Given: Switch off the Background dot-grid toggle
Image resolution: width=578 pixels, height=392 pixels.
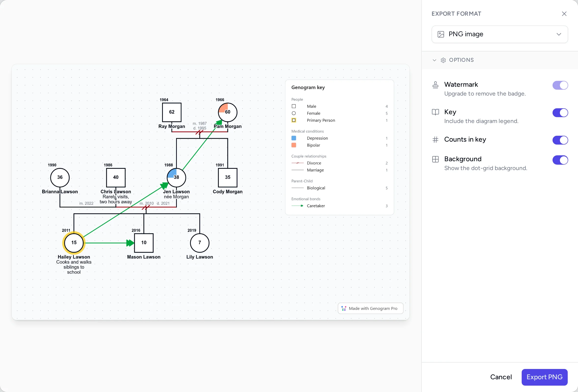Looking at the screenshot, I should [x=560, y=160].
